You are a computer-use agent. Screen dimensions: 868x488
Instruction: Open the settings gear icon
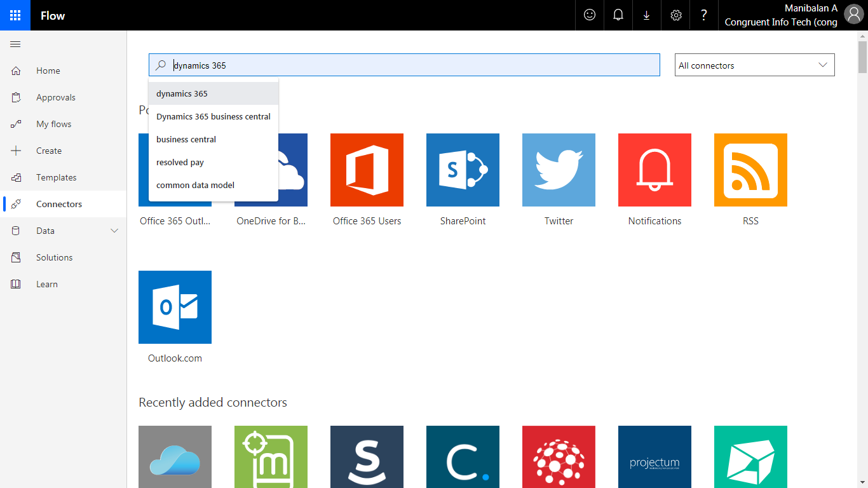click(676, 15)
